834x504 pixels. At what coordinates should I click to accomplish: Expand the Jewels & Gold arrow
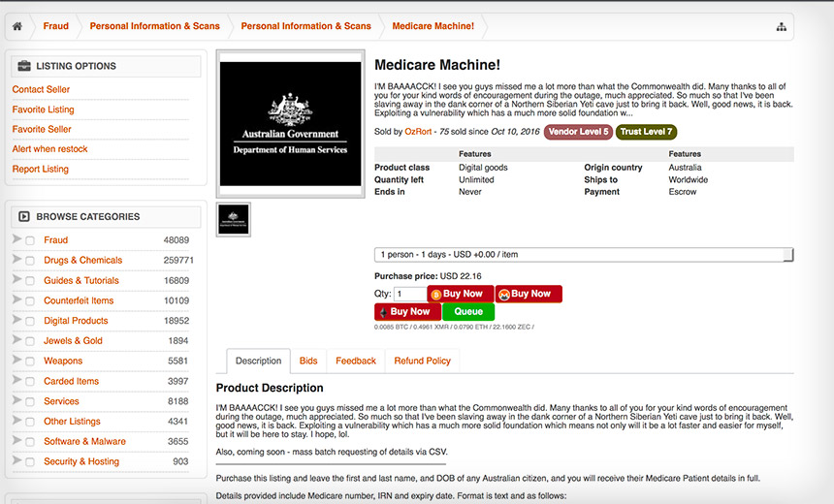coord(17,340)
